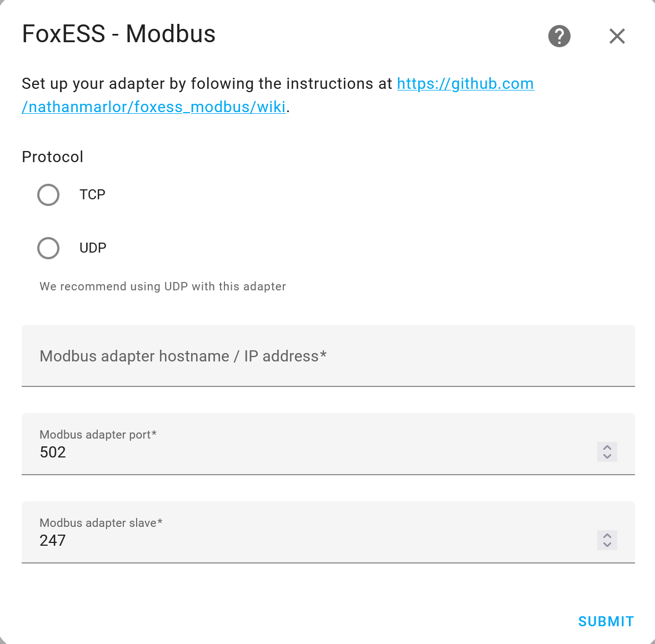Click the close X icon
This screenshot has height=644, width=655.
[x=617, y=36]
